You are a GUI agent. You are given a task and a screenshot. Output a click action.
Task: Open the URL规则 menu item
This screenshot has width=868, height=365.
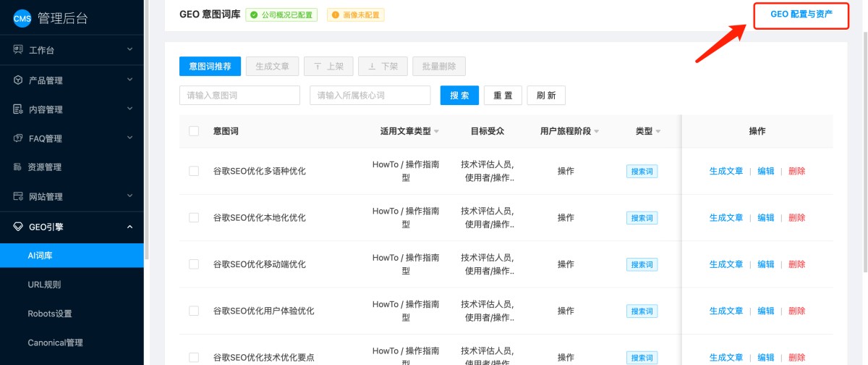tap(44, 285)
